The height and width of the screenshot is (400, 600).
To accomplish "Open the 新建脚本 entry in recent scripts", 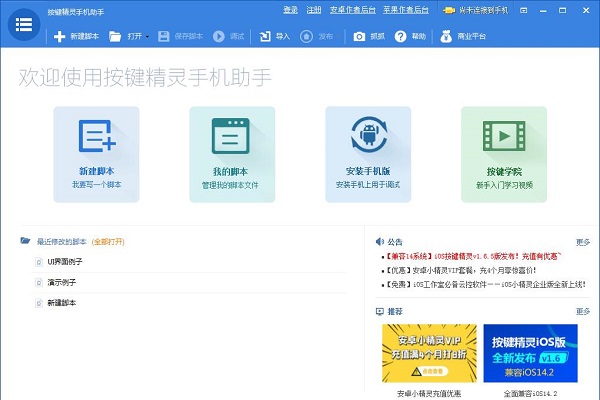I will 62,303.
